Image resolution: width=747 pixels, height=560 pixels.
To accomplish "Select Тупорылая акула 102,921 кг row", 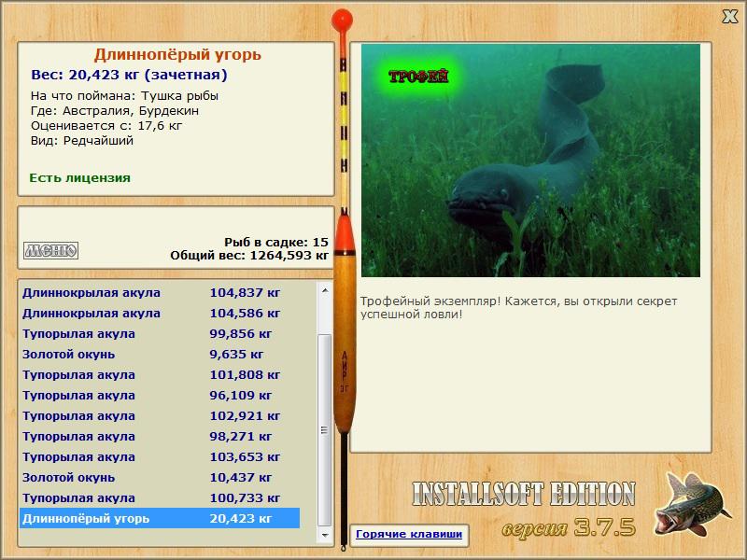I will [x=160, y=415].
